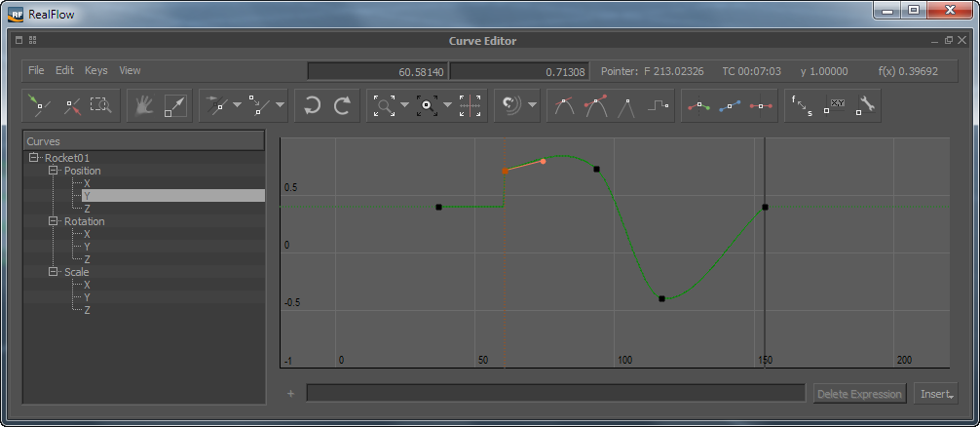980x427 pixels.
Task: Click the Insert button
Action: pos(936,394)
